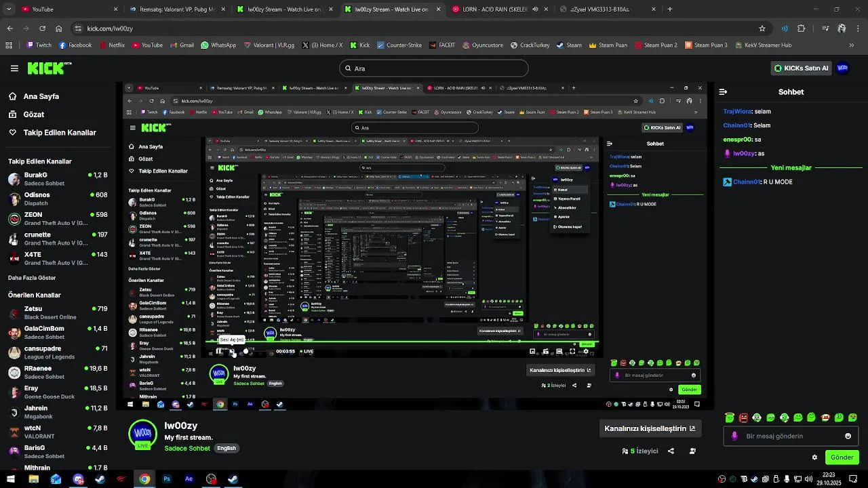The image size is (868, 488).
Task: Open BurakG channel in followed list
Action: tap(58, 179)
